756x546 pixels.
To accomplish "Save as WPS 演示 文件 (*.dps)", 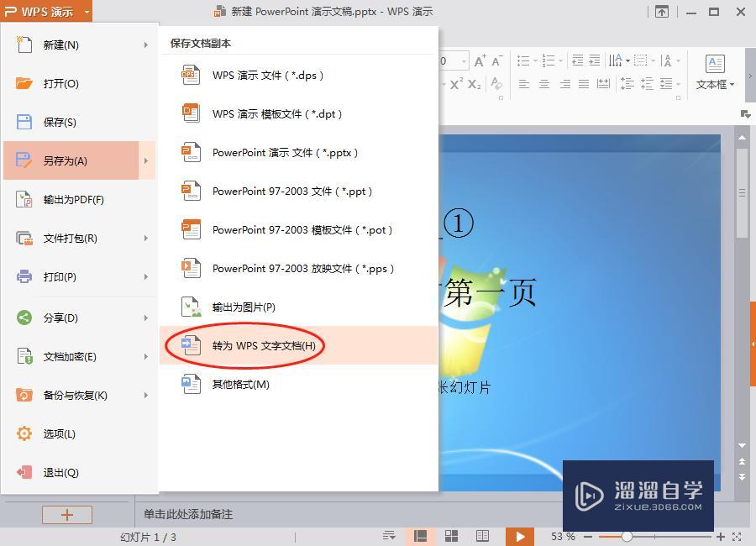I will (x=299, y=76).
